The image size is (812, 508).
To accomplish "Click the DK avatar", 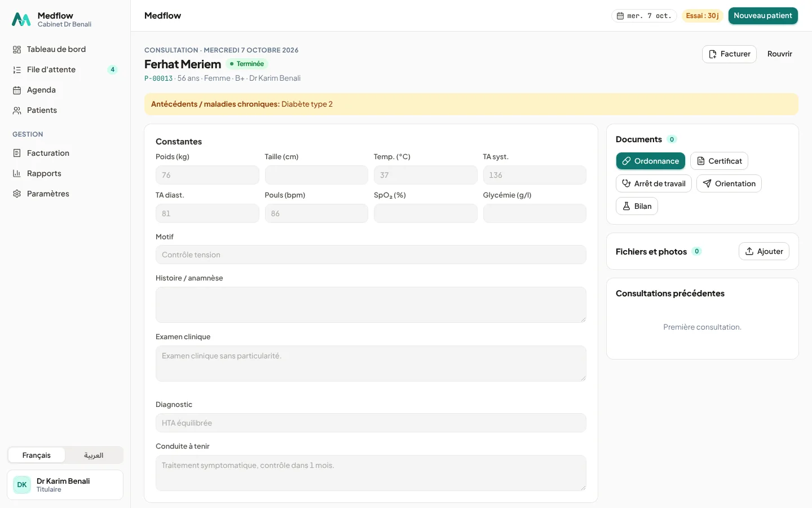I will coord(22,485).
